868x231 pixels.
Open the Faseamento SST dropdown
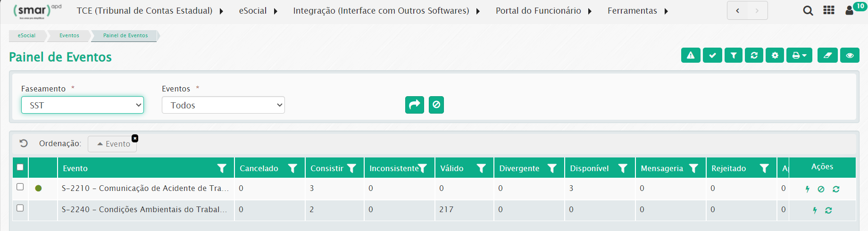tap(83, 105)
